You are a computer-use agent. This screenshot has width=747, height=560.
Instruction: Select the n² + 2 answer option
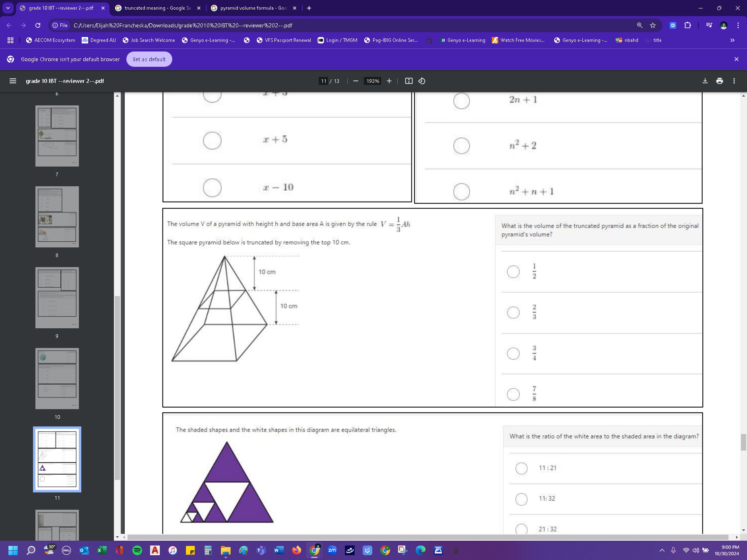point(461,146)
